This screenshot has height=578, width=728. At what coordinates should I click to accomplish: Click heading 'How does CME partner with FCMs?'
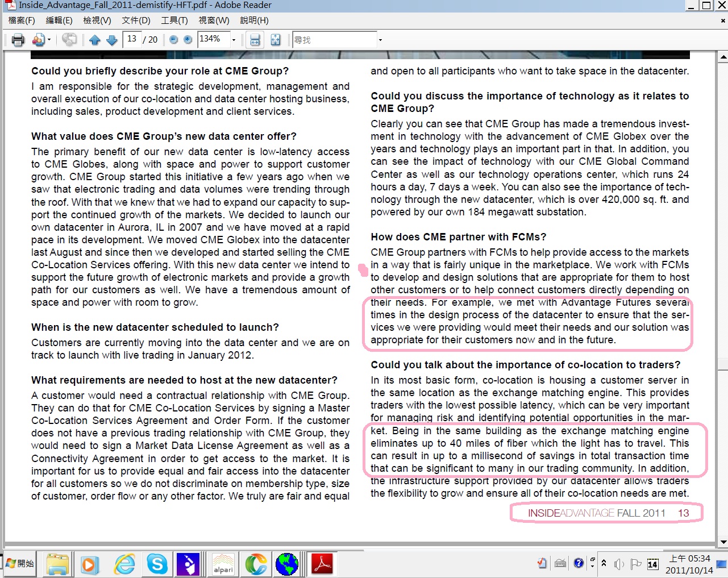pyautogui.click(x=458, y=237)
